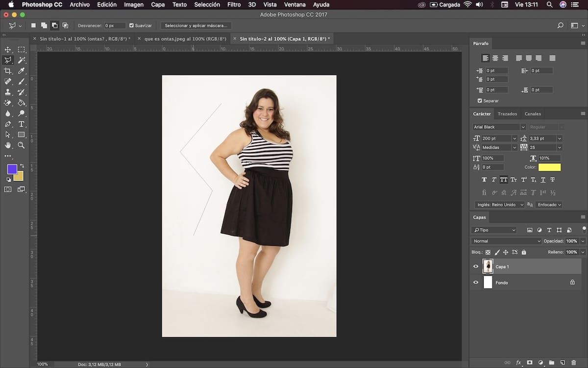Select the Crop tool

8,71
